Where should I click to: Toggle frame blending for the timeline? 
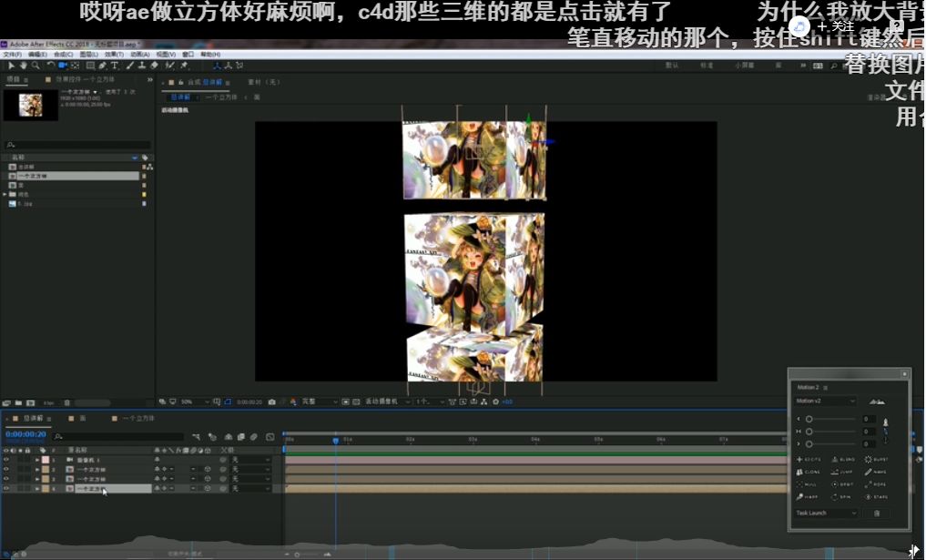pyautogui.click(x=241, y=437)
